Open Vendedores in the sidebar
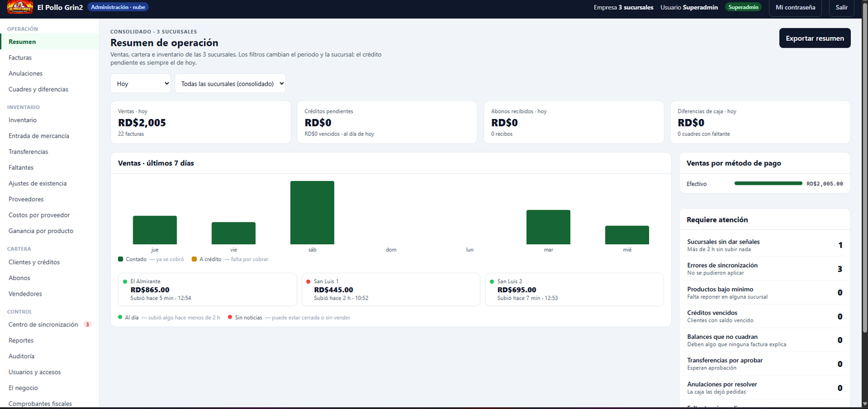Screen dimensions: 868x409 [x=50, y=294]
